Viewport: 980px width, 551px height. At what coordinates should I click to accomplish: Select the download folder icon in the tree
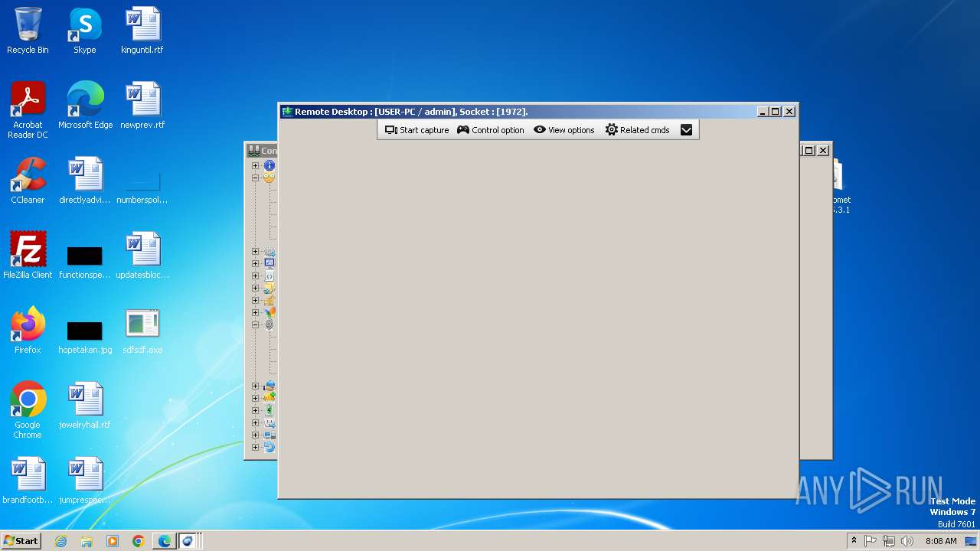(x=269, y=398)
